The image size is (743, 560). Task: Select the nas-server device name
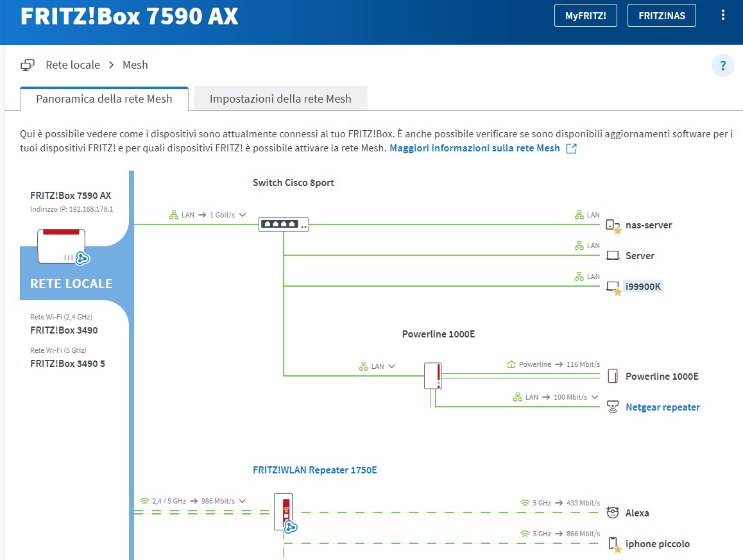tap(648, 225)
